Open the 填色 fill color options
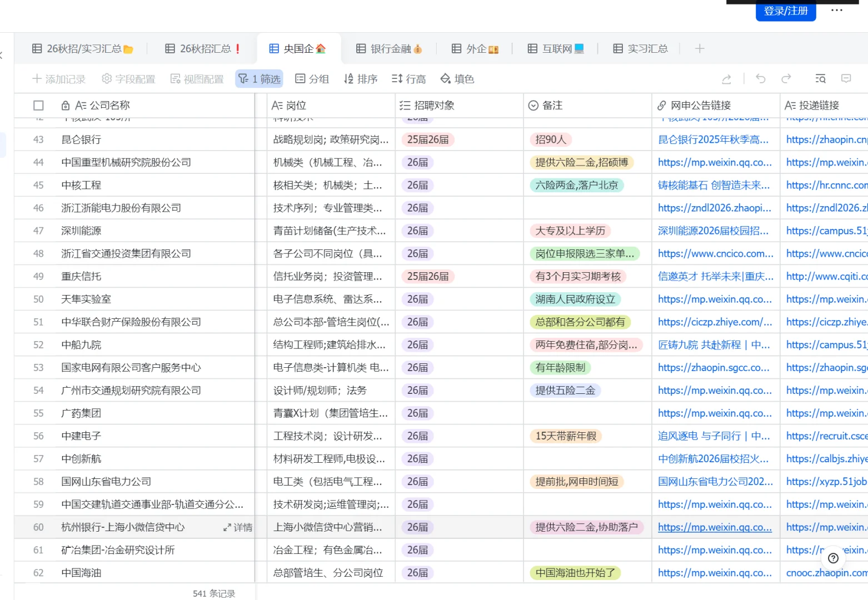The height and width of the screenshot is (600, 868). [457, 79]
